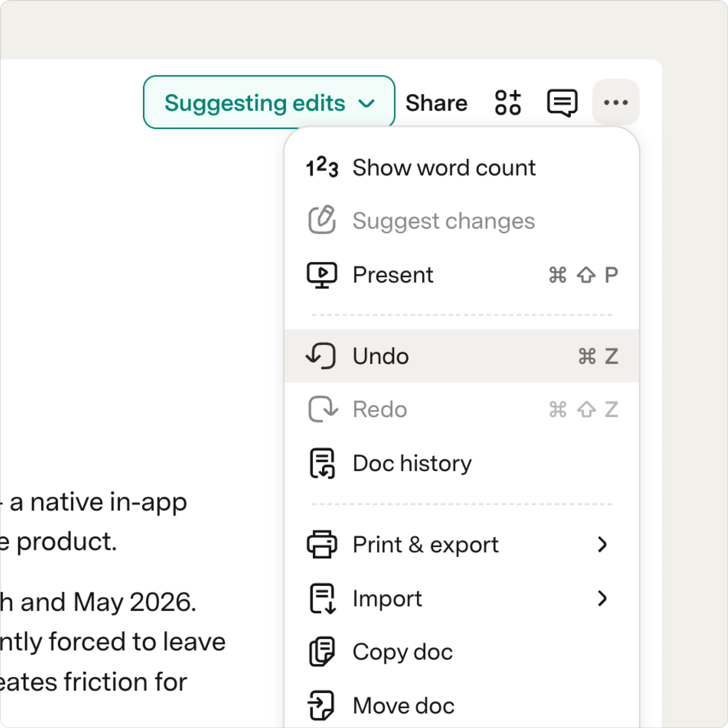Click the Suggest changes pencil icon

(x=322, y=220)
